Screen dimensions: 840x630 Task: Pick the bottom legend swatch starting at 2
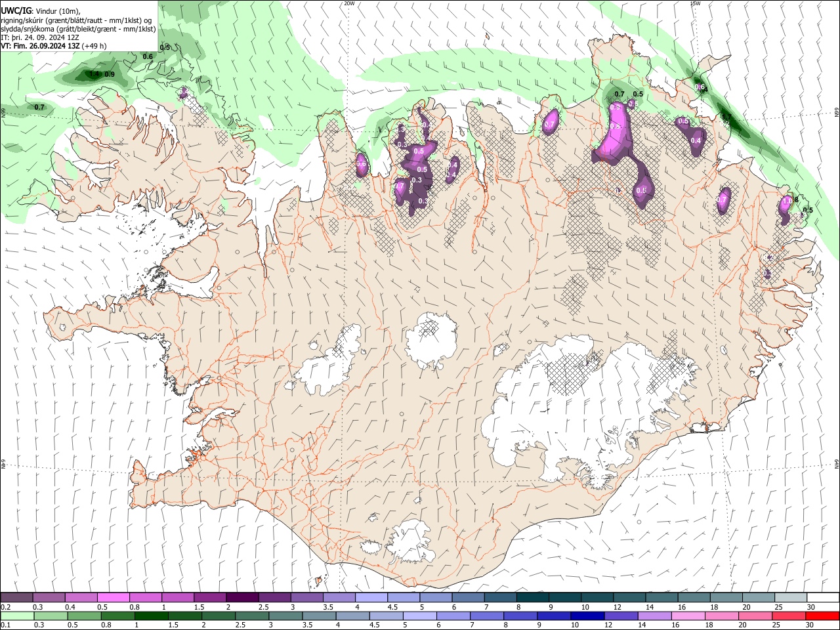coord(218,616)
